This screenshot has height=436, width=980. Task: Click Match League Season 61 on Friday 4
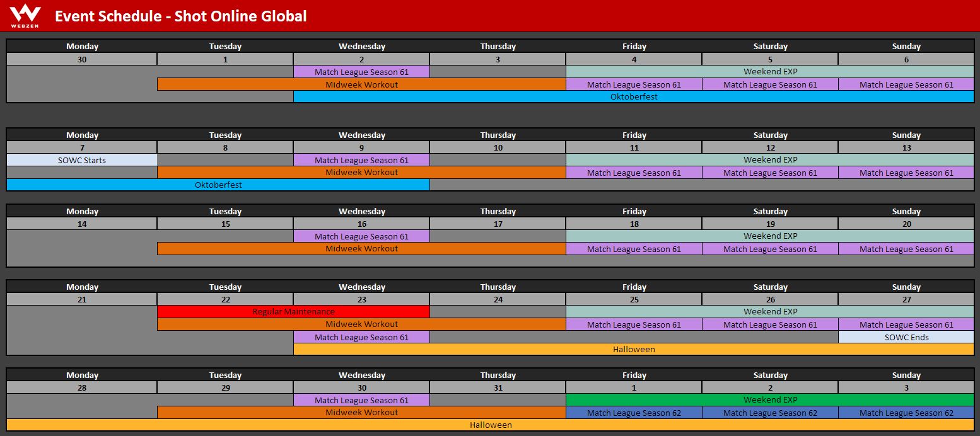click(634, 84)
